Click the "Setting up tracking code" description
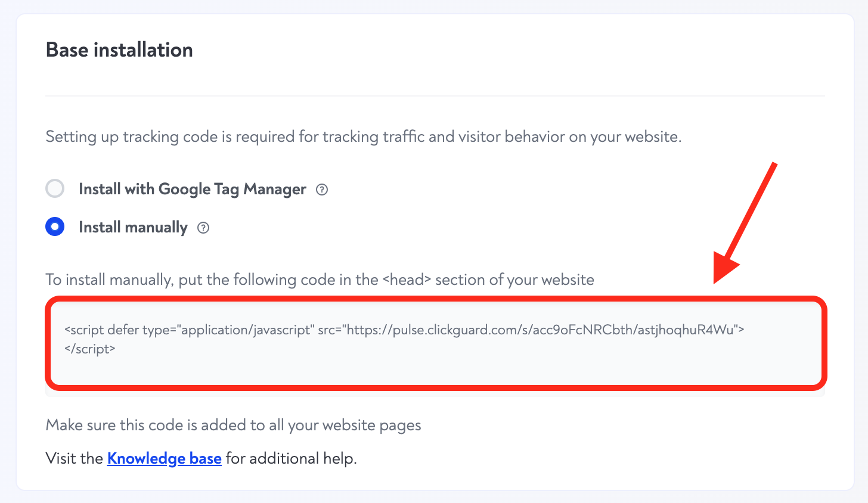Viewport: 868px width, 503px height. point(364,137)
